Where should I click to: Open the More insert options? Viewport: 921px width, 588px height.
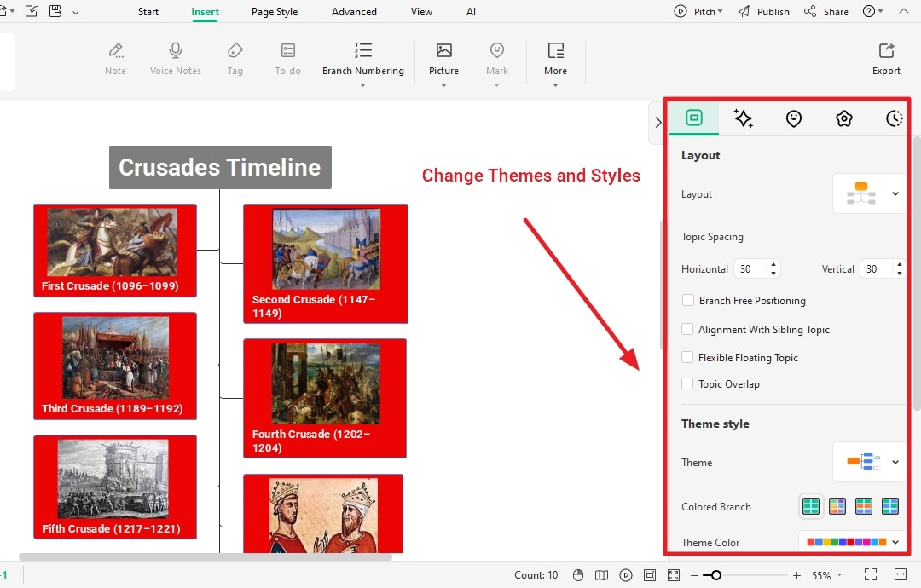[x=555, y=64]
